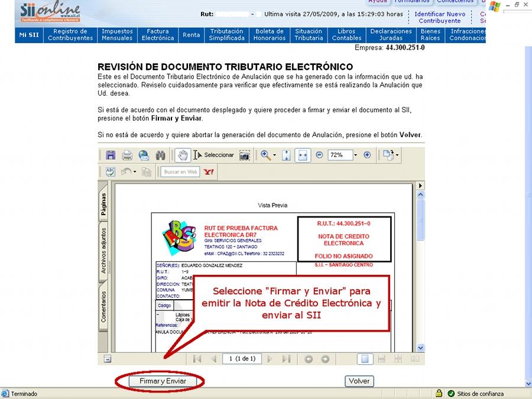Click the Buscar en Web search field
The image size is (532, 399).
[180, 172]
